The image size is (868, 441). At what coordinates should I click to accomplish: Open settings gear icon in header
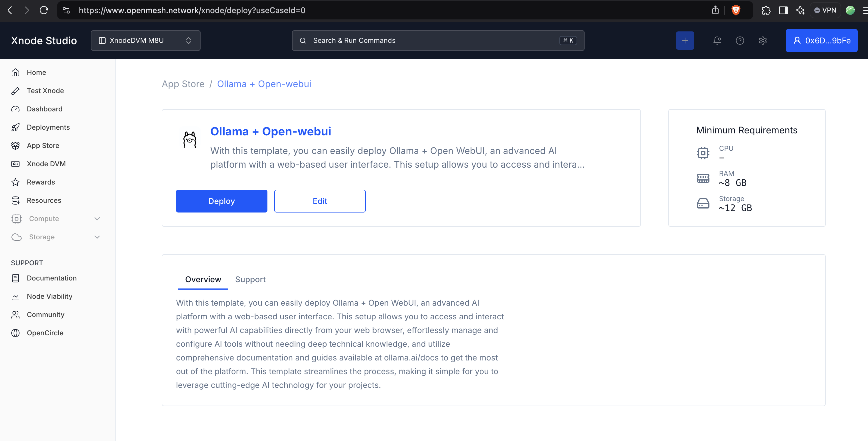(x=763, y=41)
